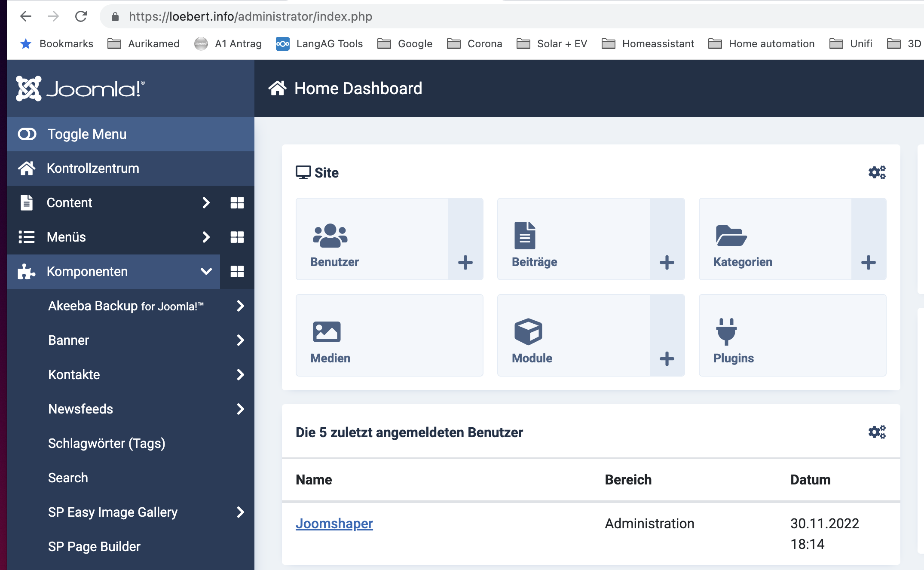Click the Joomla! logo
The height and width of the screenshot is (570, 924).
(80, 89)
